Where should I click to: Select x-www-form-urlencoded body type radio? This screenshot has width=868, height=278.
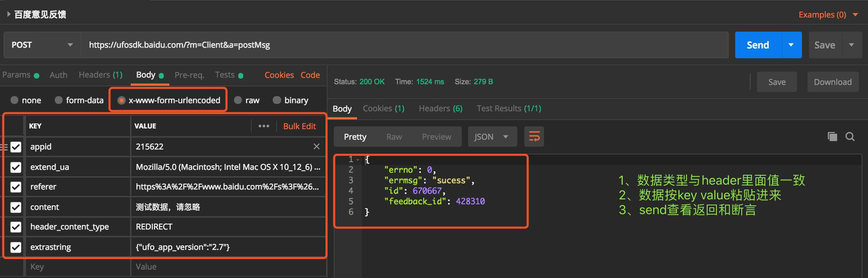pyautogui.click(x=122, y=100)
